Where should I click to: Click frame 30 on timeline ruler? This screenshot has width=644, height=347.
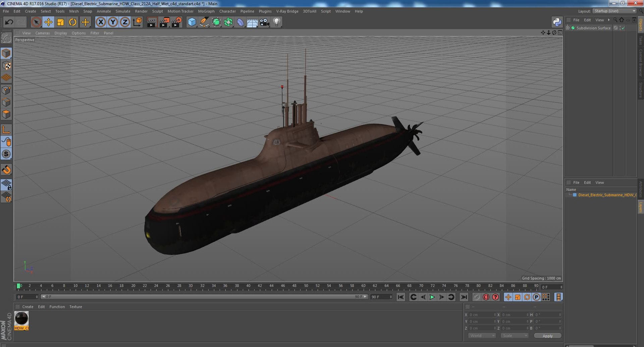coord(191,286)
